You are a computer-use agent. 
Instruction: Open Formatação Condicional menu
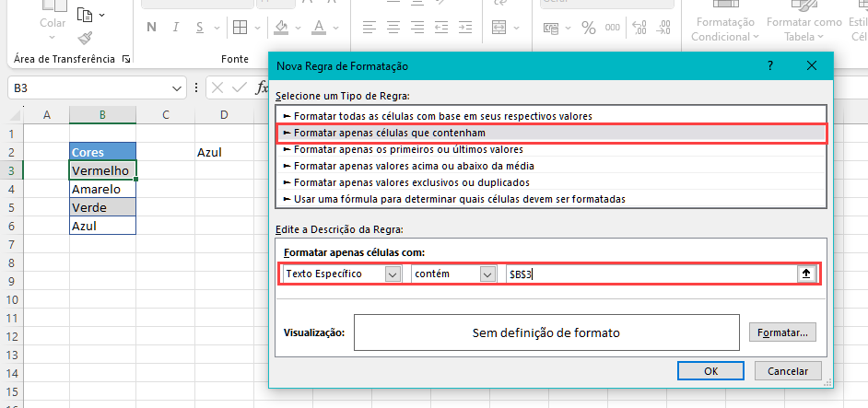click(x=725, y=29)
